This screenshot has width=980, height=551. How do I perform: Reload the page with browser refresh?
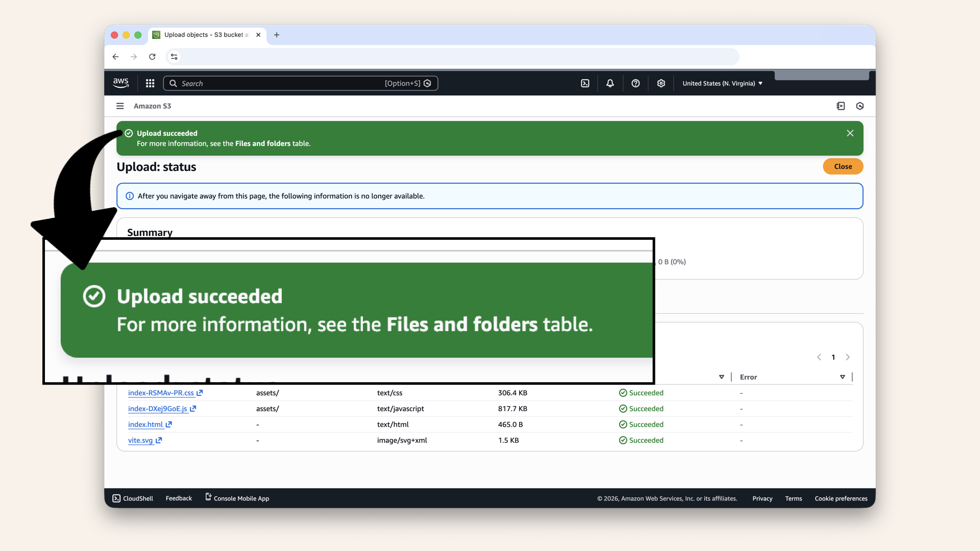coord(152,57)
